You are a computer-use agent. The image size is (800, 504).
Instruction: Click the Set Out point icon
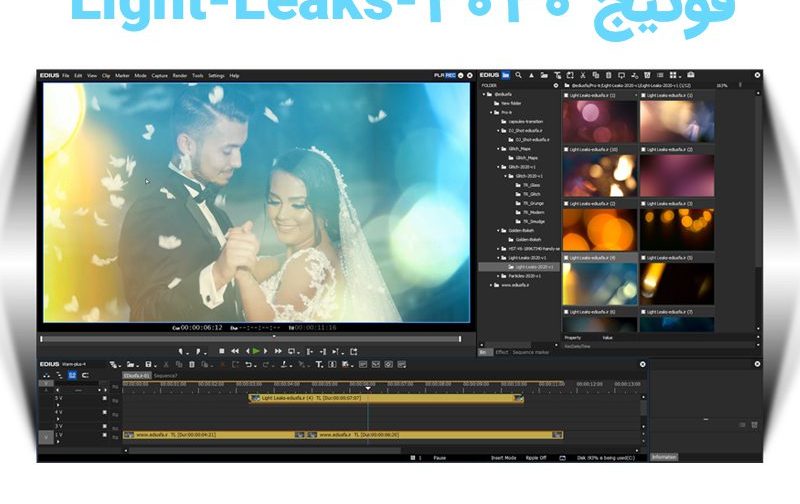tap(198, 351)
